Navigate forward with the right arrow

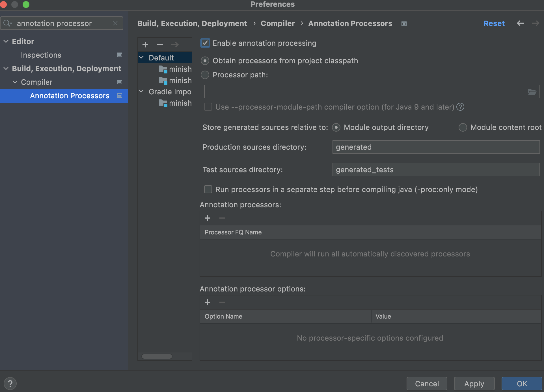[x=536, y=23]
